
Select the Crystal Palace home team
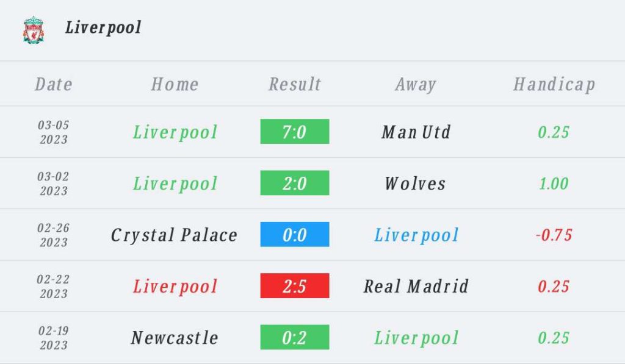point(174,235)
